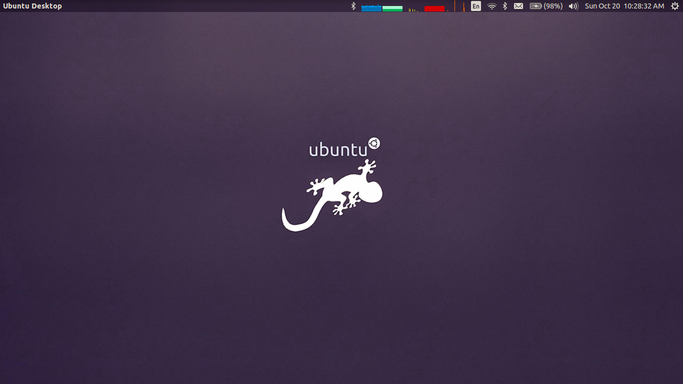Image resolution: width=683 pixels, height=384 pixels.
Task: Open the En keyboard layout menu
Action: tap(476, 6)
